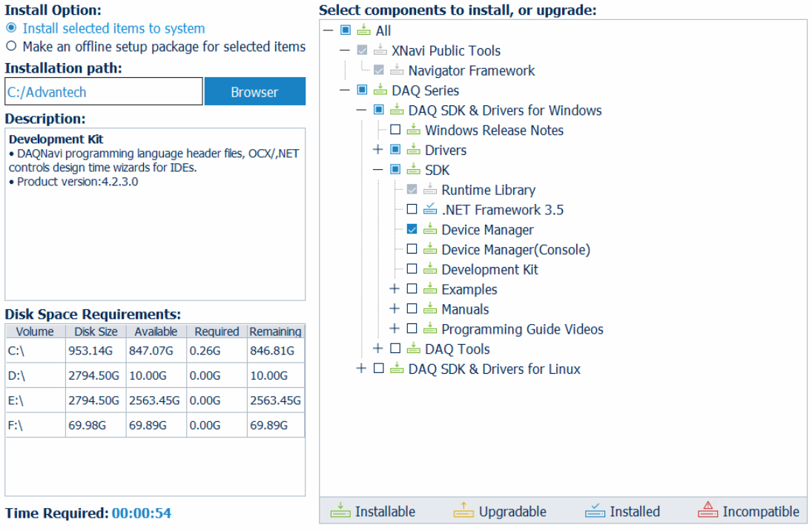Collapse the SDK tree node
Image resolution: width=812 pixels, height=531 pixels.
click(378, 170)
